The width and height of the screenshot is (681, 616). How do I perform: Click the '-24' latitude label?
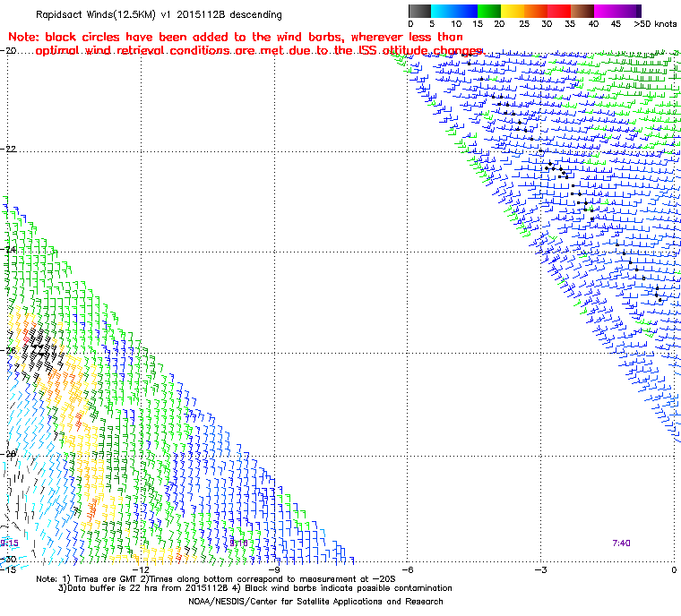8,249
